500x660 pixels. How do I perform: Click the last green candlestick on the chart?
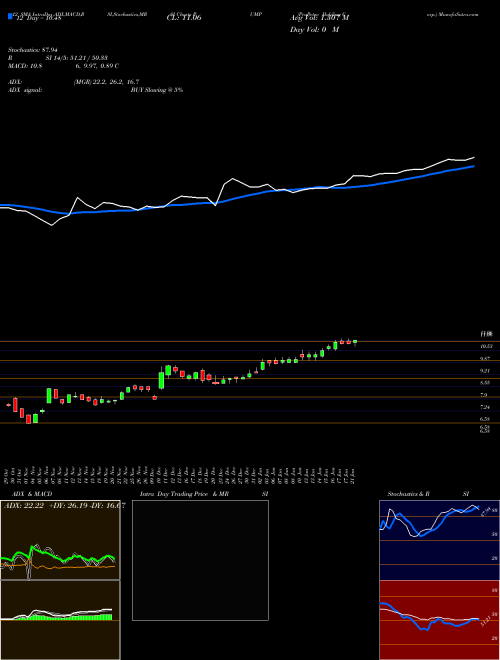(x=355, y=342)
